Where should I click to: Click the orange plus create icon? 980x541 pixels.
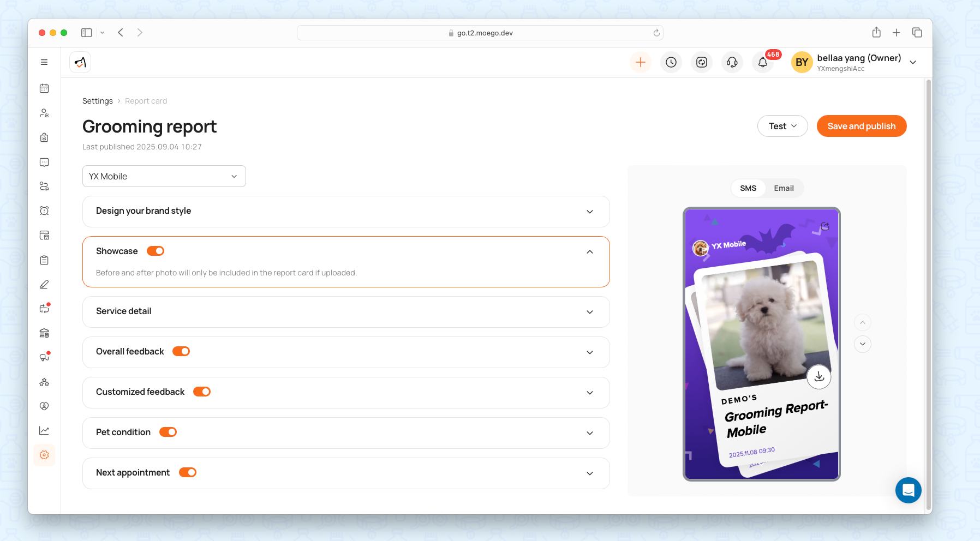point(641,62)
